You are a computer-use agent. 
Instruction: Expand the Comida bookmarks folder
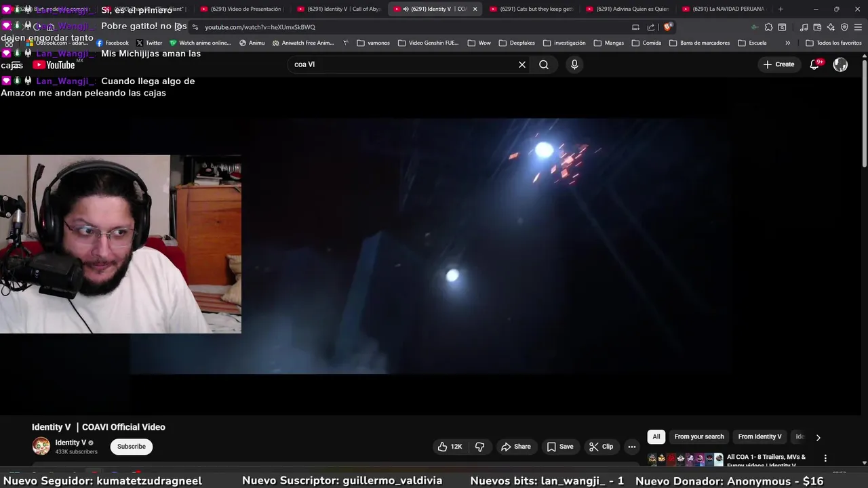click(x=646, y=43)
